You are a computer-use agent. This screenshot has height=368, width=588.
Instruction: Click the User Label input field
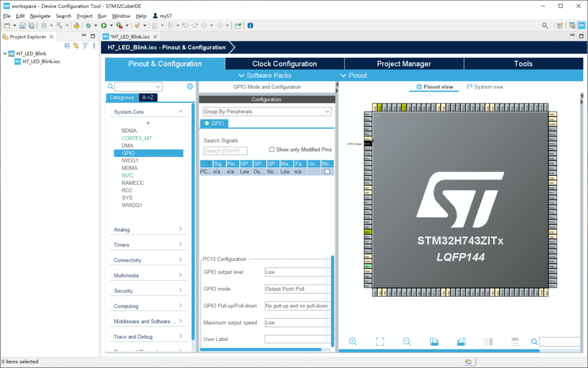tap(298, 339)
